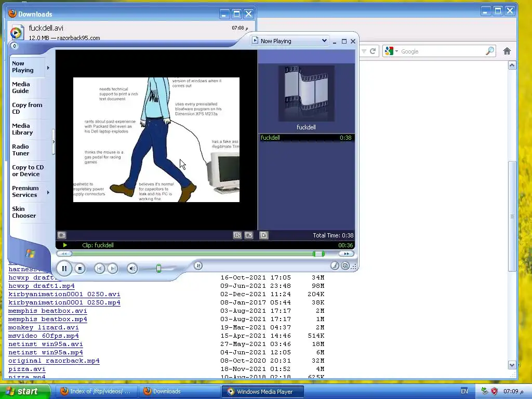Open the kirbyanimation0001_0250.mp4 link

point(64,302)
